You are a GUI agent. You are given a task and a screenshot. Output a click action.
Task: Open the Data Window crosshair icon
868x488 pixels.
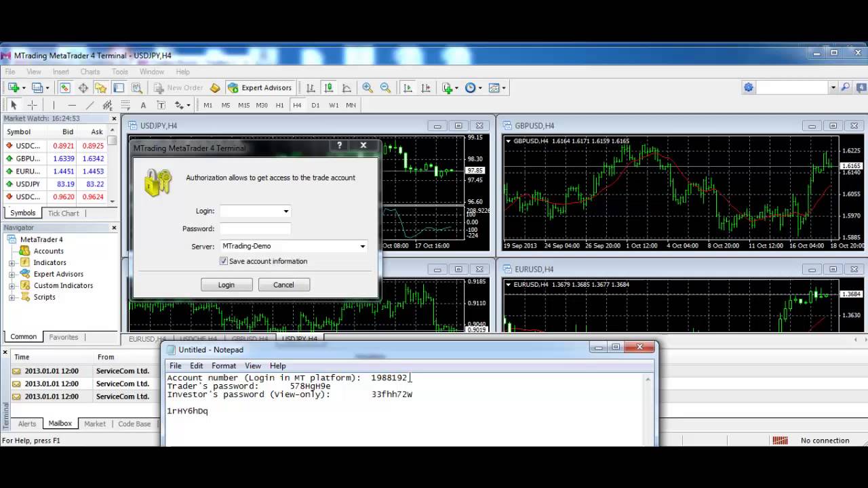pyautogui.click(x=83, y=87)
